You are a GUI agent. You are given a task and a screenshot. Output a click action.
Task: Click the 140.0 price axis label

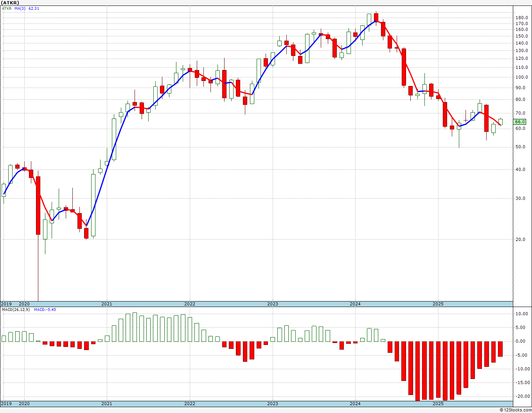pos(522,43)
